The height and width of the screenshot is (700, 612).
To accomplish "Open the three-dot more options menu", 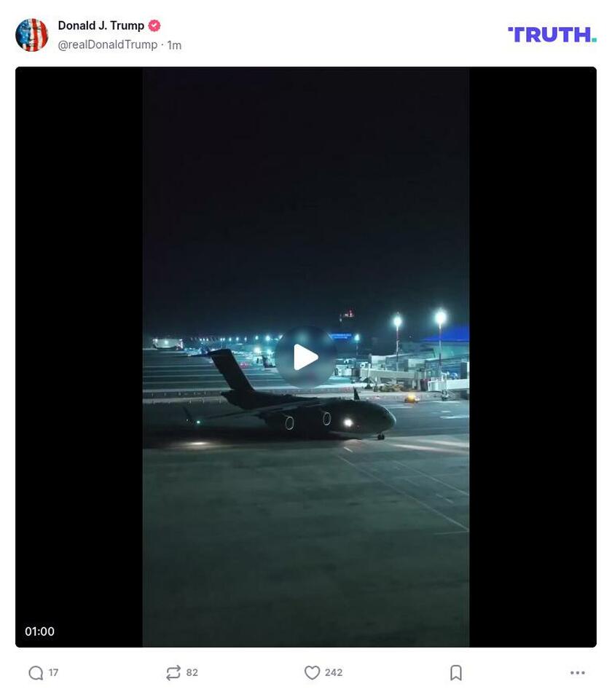I will click(577, 673).
